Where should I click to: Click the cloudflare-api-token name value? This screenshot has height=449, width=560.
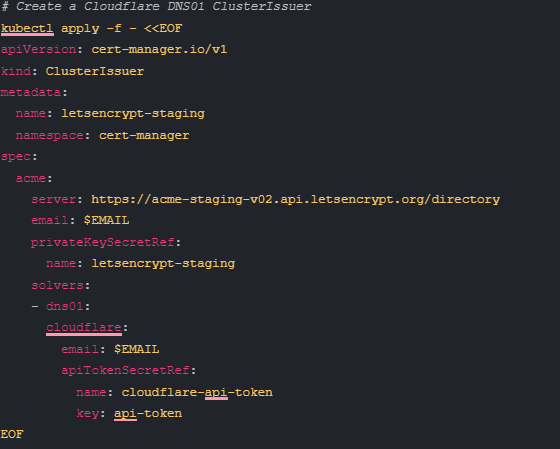pyautogui.click(x=197, y=393)
